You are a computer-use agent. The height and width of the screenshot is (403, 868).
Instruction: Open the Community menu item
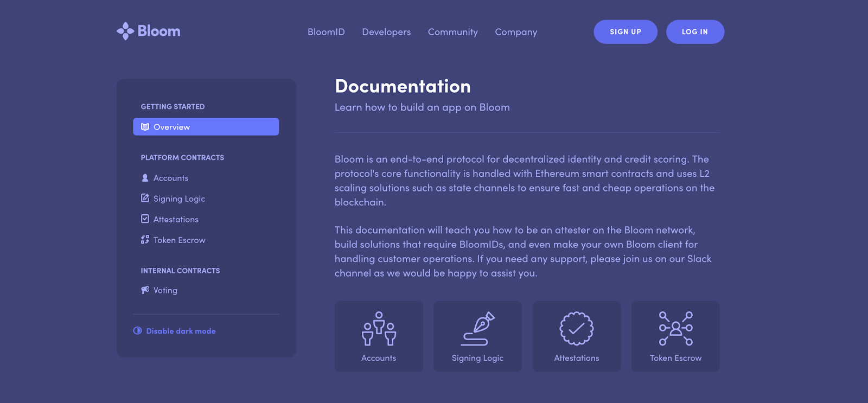pos(453,32)
